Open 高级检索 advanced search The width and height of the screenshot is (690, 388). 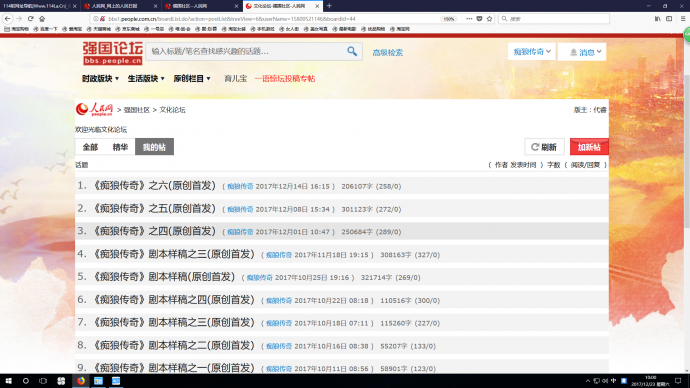point(388,52)
